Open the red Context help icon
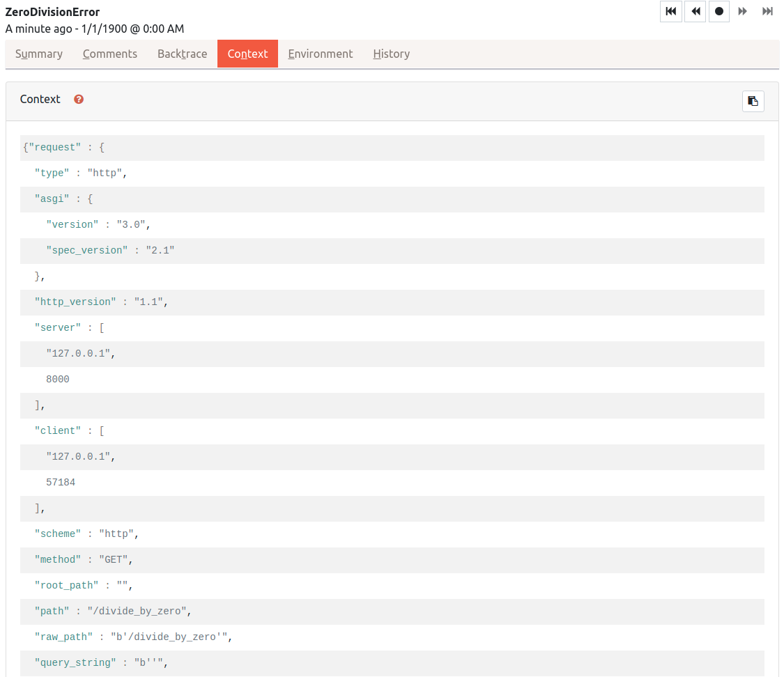Screen dimensions: 784x677 tap(79, 100)
